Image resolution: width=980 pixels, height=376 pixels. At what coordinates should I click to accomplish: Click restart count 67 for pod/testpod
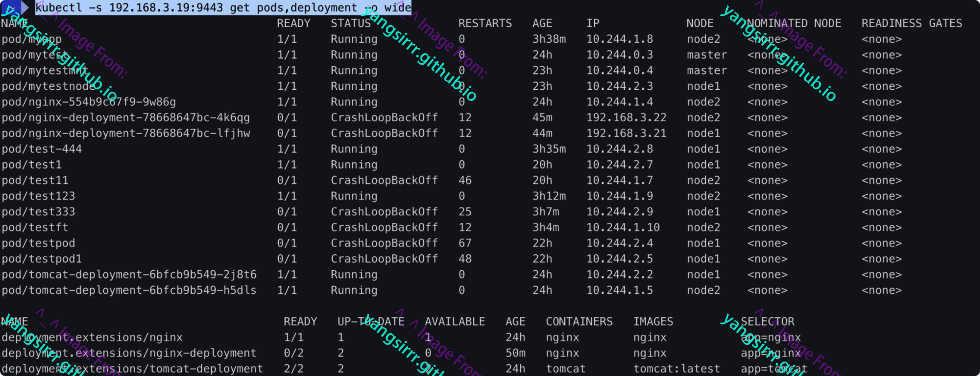[x=465, y=243]
